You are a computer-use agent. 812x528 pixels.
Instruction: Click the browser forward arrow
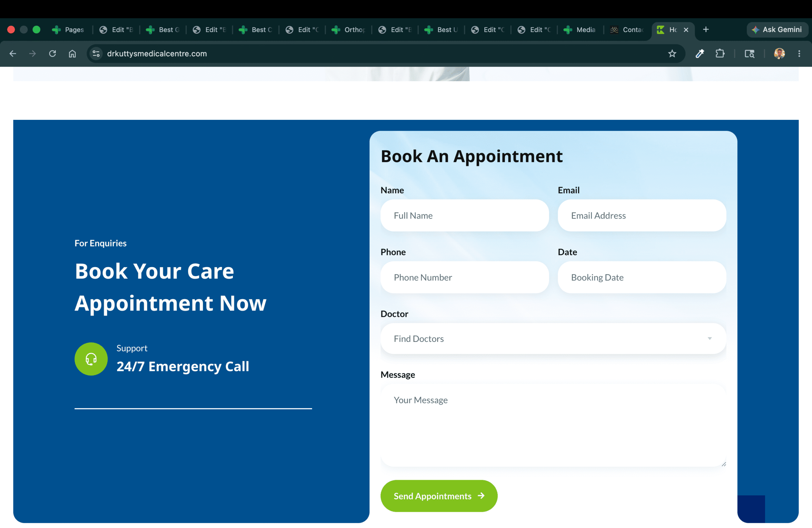(32, 54)
